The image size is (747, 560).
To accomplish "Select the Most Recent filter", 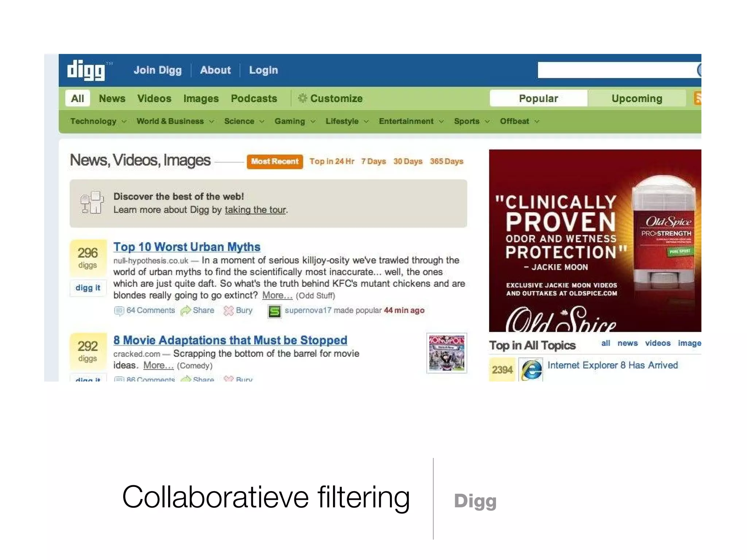I will (275, 162).
